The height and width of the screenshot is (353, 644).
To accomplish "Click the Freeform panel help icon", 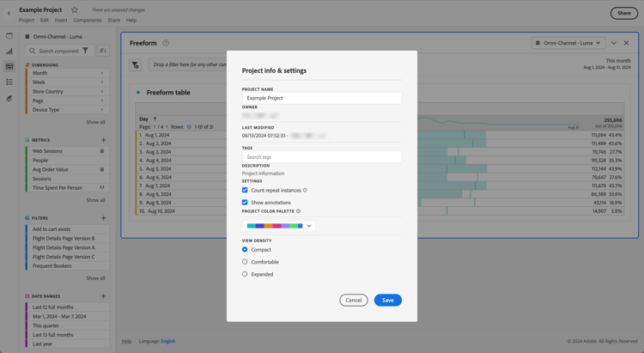I will click(x=166, y=43).
